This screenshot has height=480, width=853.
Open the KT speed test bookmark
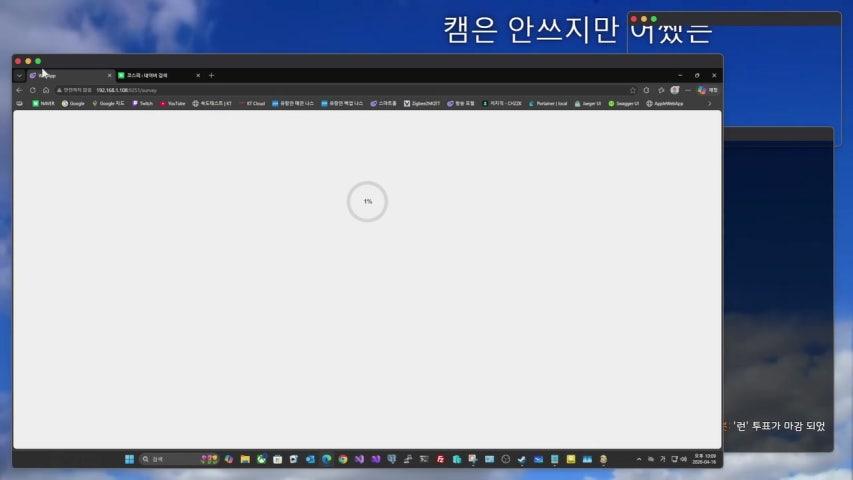tap(212, 103)
